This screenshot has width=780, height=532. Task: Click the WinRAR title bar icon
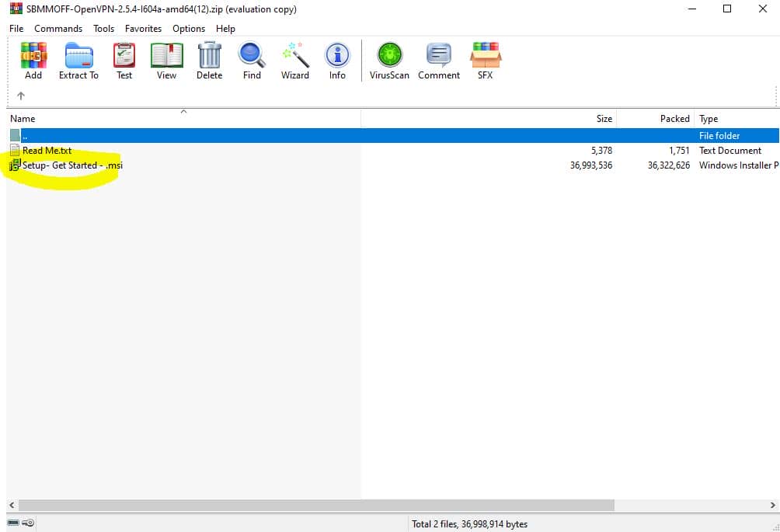point(16,9)
